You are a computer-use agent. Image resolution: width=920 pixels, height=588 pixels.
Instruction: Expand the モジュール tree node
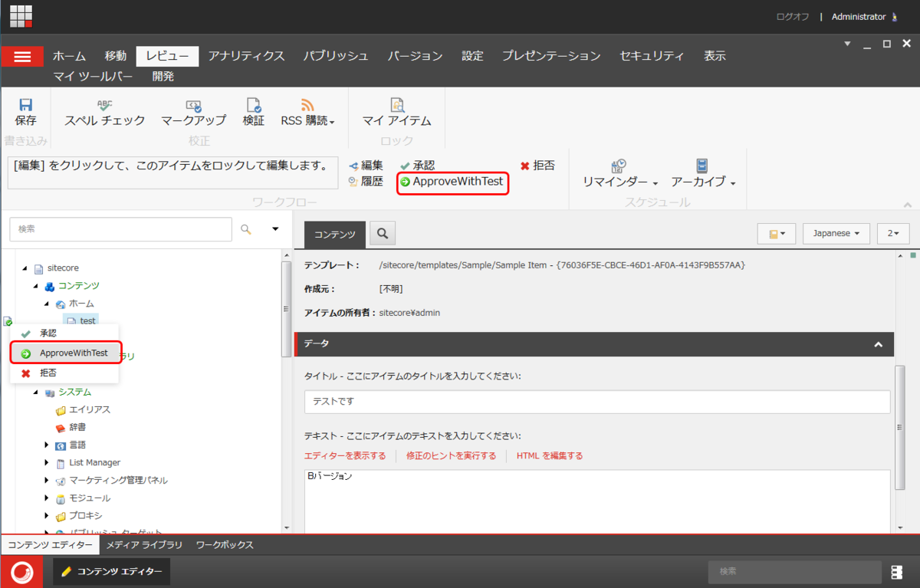(47, 498)
